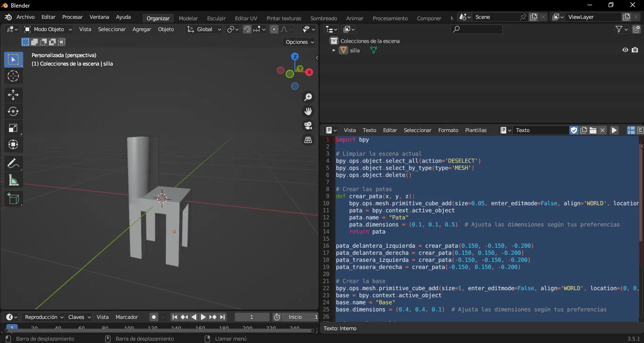Click the red X axis gizmo handle

click(x=309, y=72)
